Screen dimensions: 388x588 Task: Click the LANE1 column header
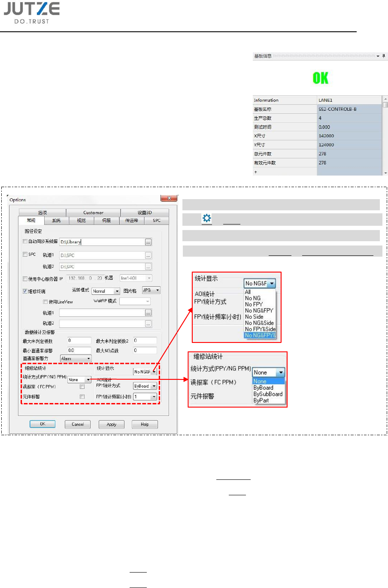coord(349,100)
